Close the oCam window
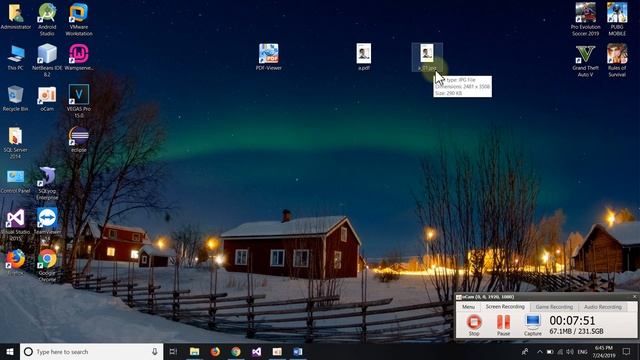Image resolution: width=640 pixels, height=360 pixels. point(634,297)
